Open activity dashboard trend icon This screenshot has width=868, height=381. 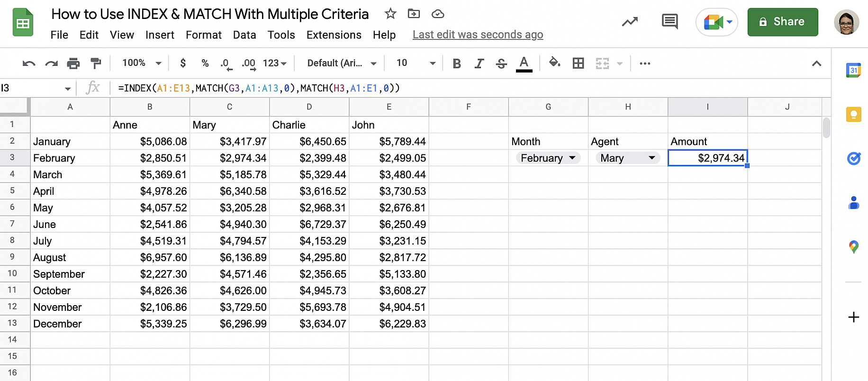tap(630, 22)
